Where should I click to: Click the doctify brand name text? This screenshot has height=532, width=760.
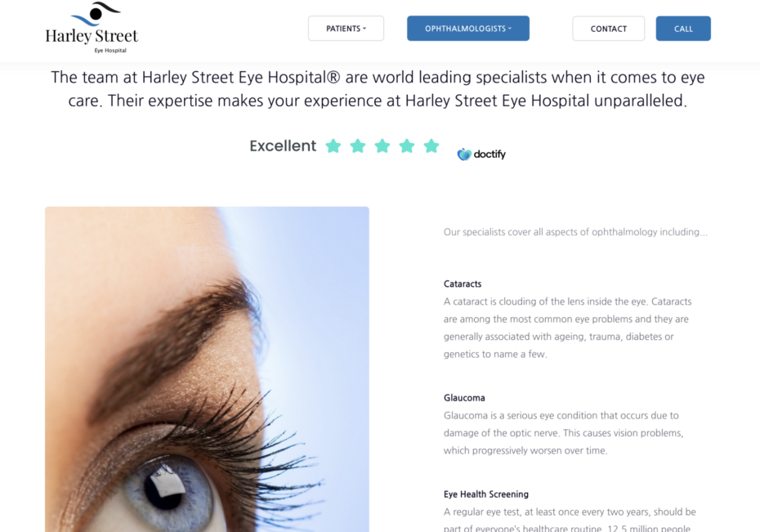click(x=490, y=154)
